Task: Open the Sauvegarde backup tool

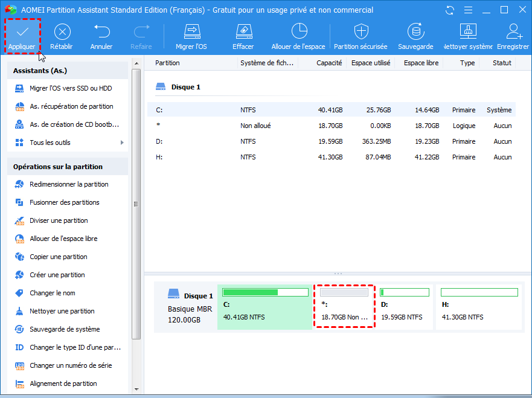Action: (x=415, y=32)
